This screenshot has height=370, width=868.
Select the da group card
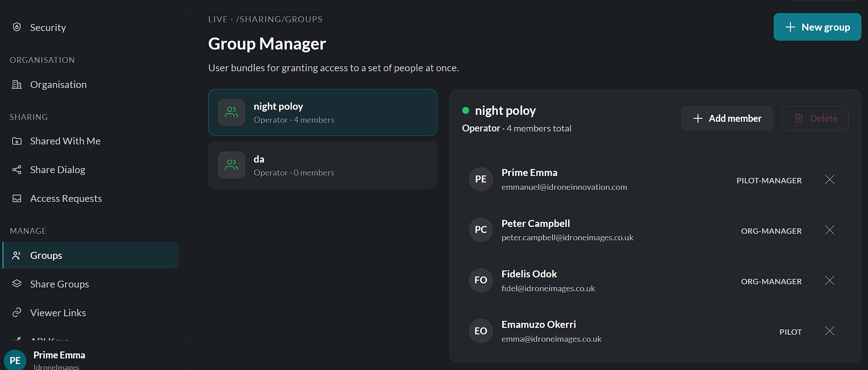click(322, 165)
